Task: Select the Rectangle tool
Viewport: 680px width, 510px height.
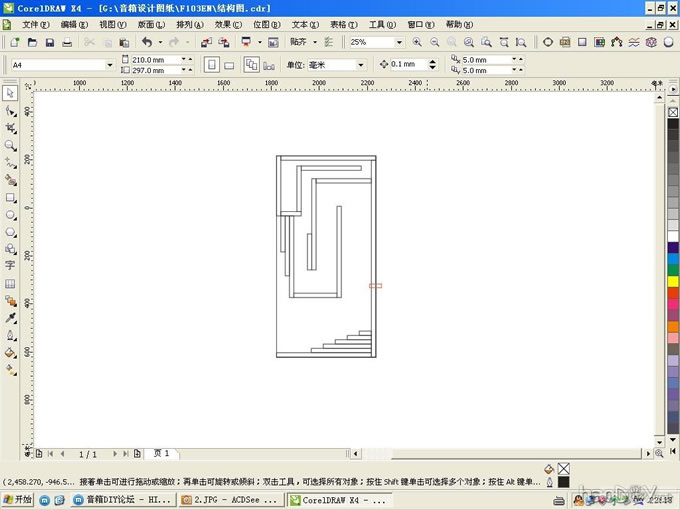Action: click(11, 197)
